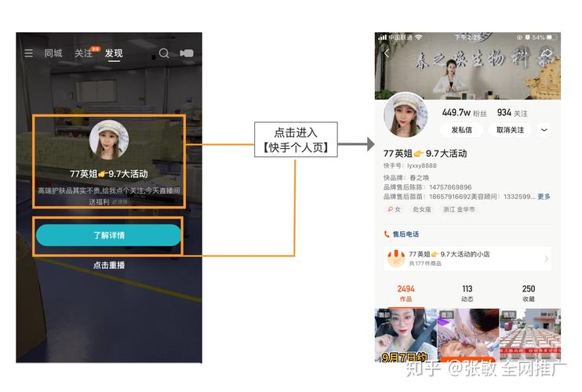The height and width of the screenshot is (392, 582).
Task: Tap 点击重播 to replay video
Action: pos(109,265)
